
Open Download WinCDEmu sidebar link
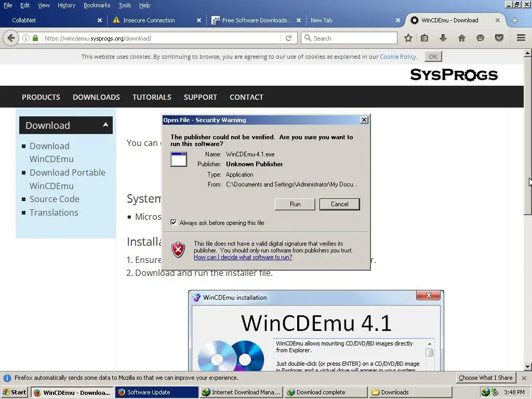pos(51,152)
